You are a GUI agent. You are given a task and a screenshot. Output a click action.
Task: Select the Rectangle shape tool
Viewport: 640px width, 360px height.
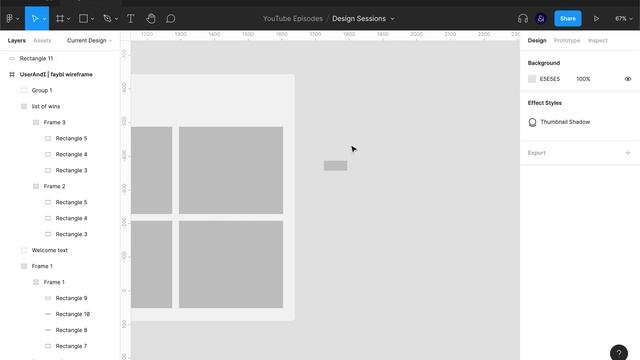point(83,18)
